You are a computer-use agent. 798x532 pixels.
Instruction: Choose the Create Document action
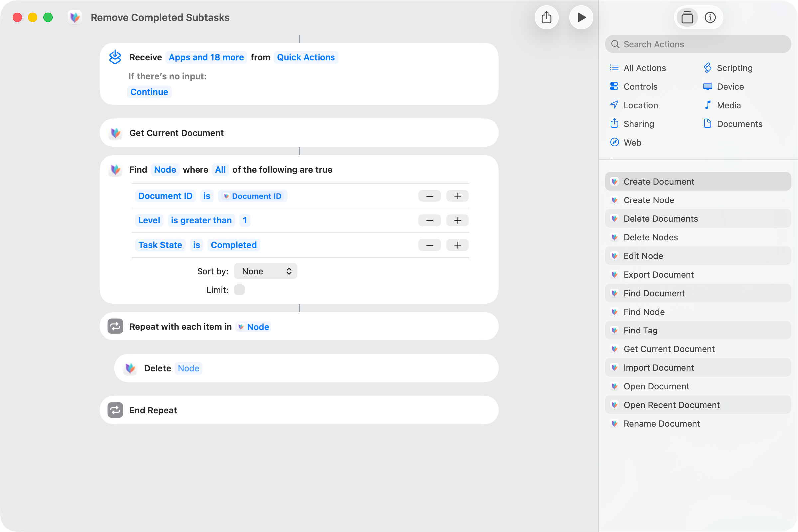coord(698,181)
